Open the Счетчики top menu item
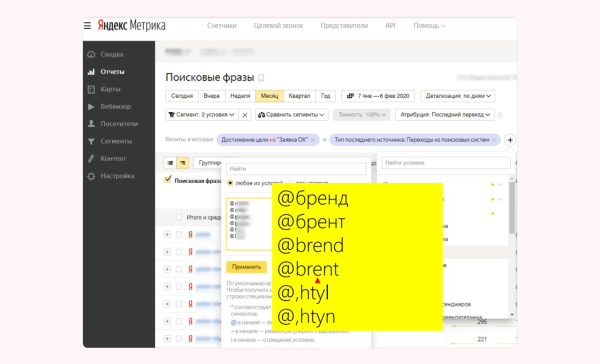This screenshot has height=364, width=600. click(222, 26)
